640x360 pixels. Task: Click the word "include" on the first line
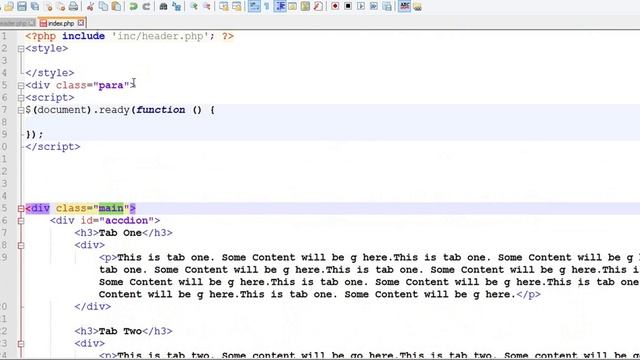[x=83, y=36]
